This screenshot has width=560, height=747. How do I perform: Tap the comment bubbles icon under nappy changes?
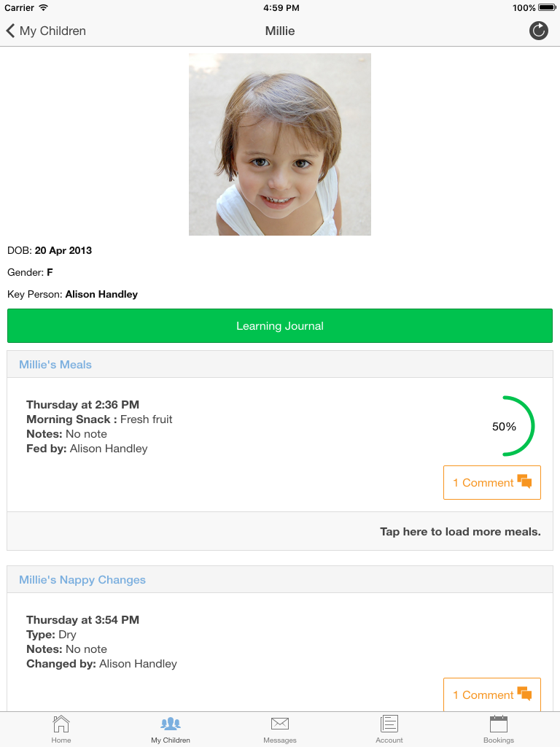click(524, 694)
